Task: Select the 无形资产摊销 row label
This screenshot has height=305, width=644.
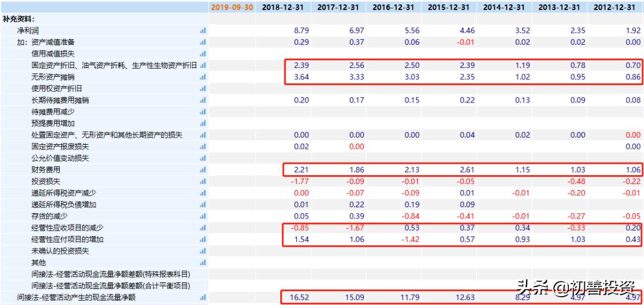Action: [54, 77]
